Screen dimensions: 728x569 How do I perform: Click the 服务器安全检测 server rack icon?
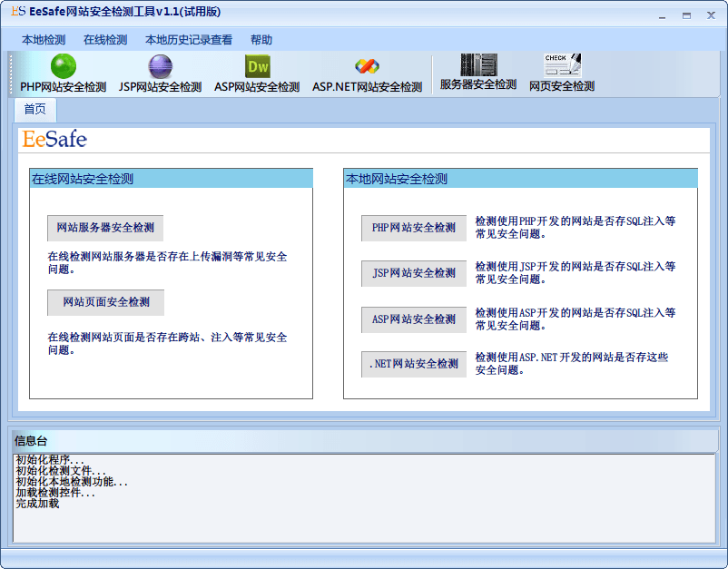[478, 65]
